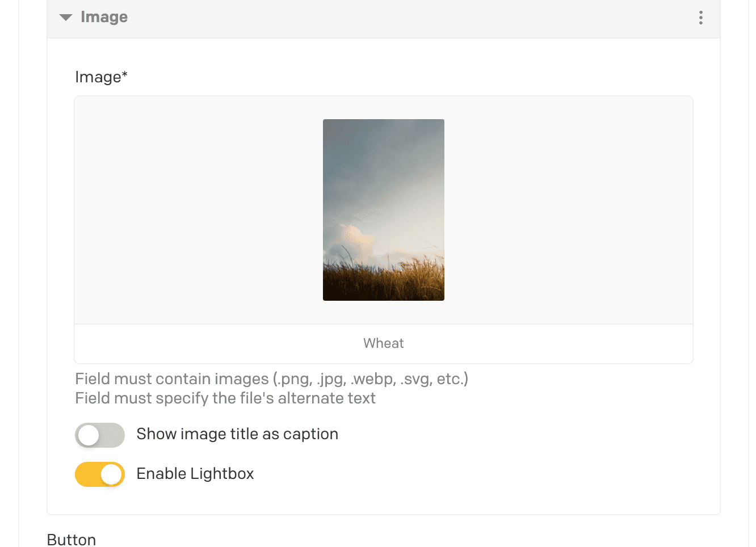Click the "alternate text" requirement help line
The image size is (756, 547).
coord(225,398)
